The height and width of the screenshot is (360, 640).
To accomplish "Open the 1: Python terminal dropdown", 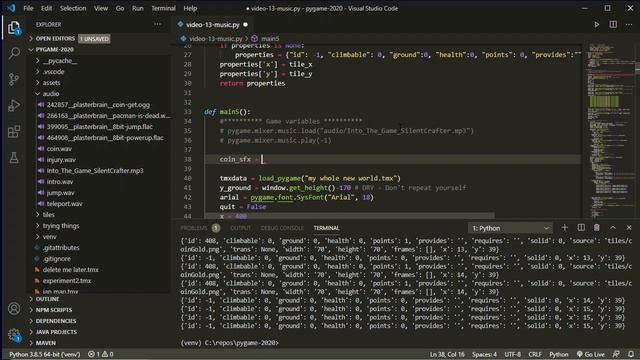I will point(510,228).
